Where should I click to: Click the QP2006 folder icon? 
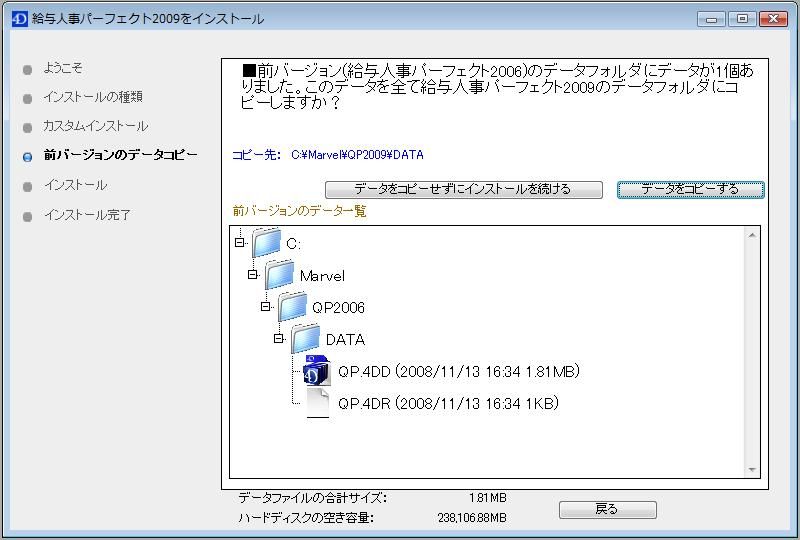[293, 307]
